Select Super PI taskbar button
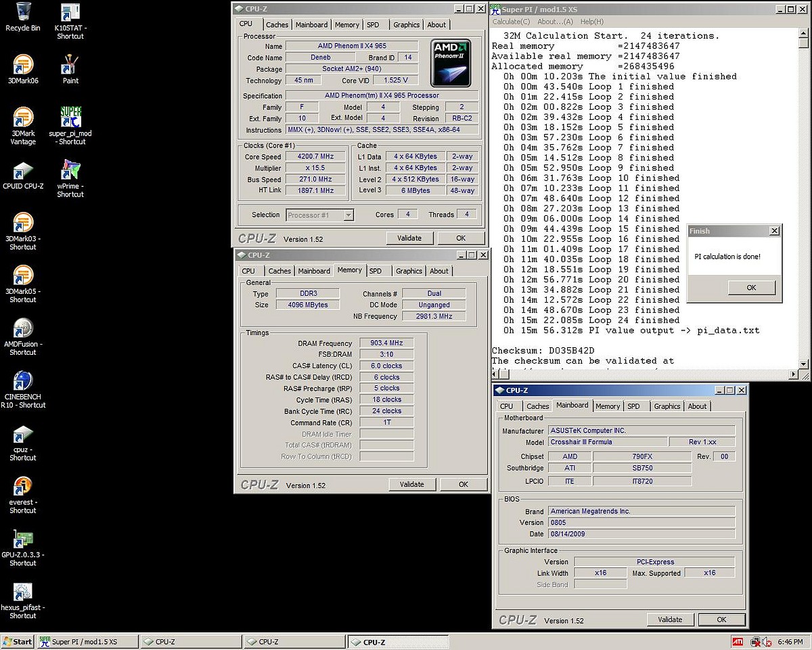812x650 pixels. (87, 642)
